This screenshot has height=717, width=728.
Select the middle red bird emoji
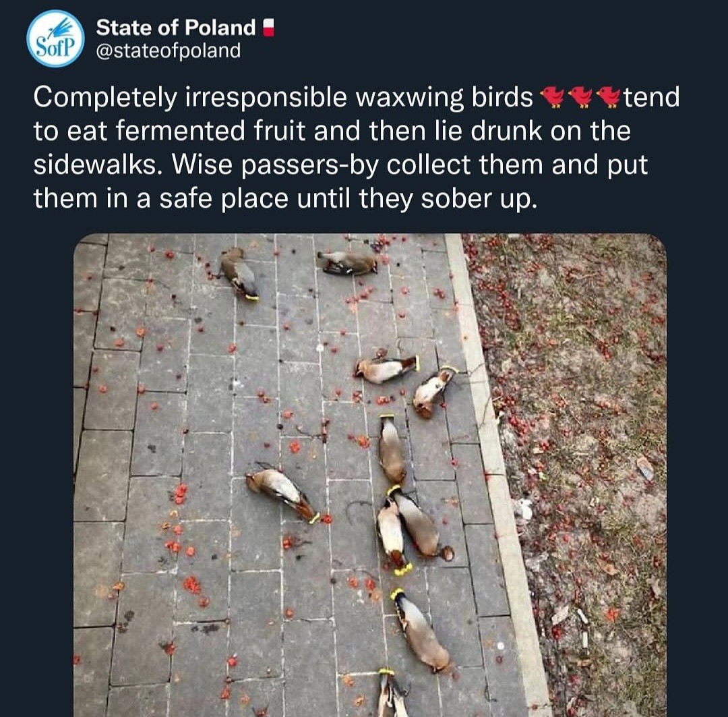coord(580,98)
